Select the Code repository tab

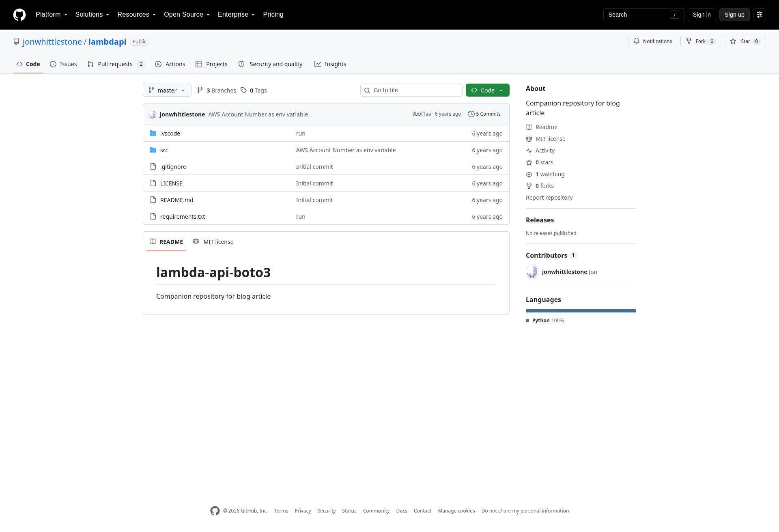(x=28, y=64)
